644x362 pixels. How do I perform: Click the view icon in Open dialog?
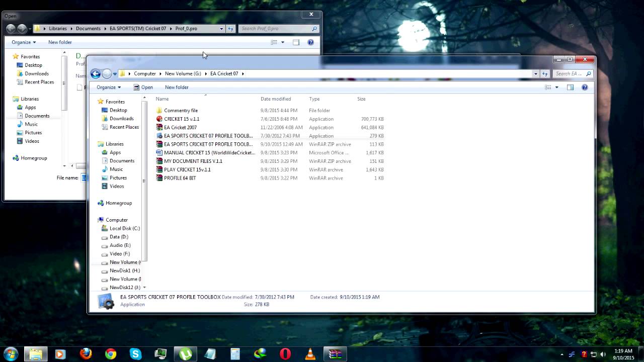pos(274,42)
